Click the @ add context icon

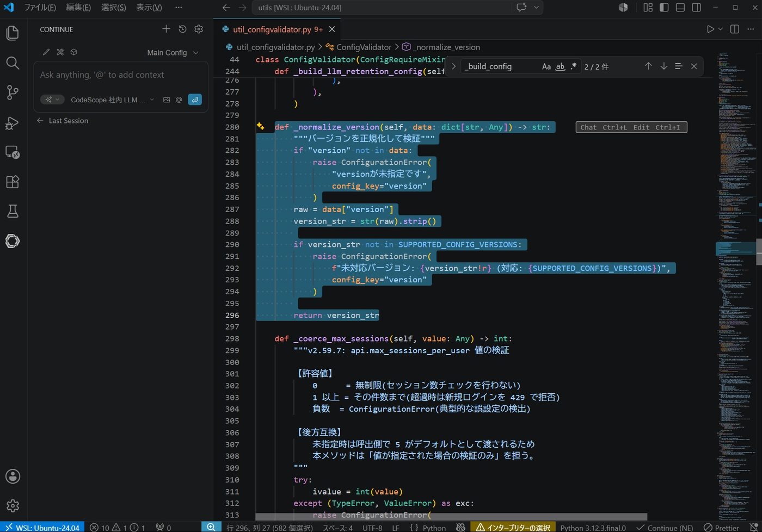click(x=179, y=100)
